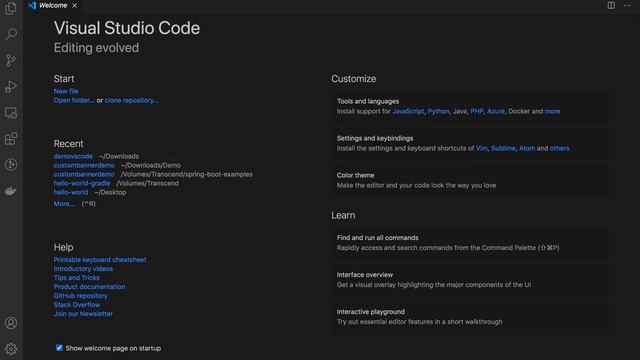Click the Settings and keybindings heading

click(375, 138)
